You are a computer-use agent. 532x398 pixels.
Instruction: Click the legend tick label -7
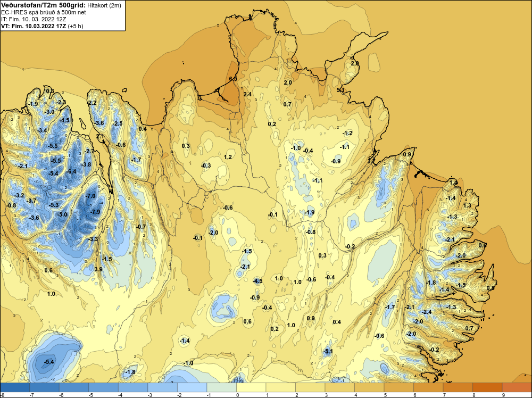coord(31,395)
